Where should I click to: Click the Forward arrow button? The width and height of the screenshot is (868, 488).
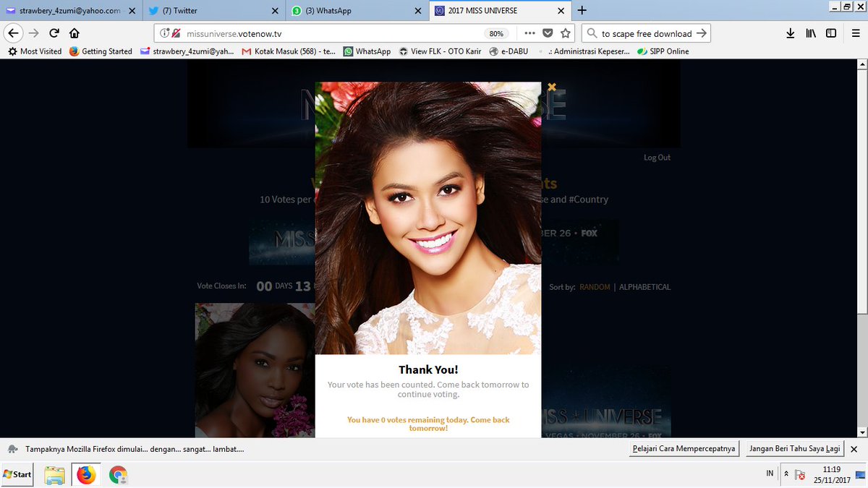point(33,33)
